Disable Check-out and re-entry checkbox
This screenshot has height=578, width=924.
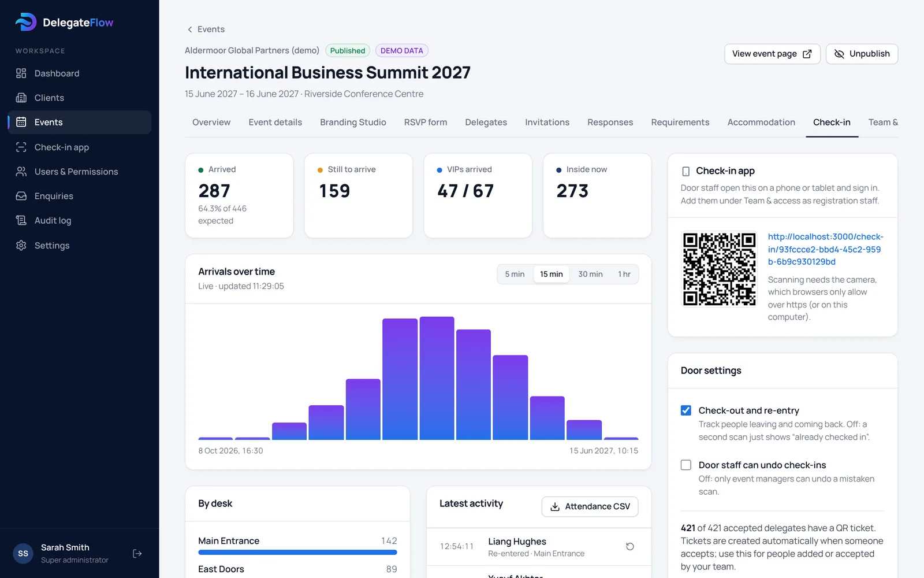(x=686, y=410)
